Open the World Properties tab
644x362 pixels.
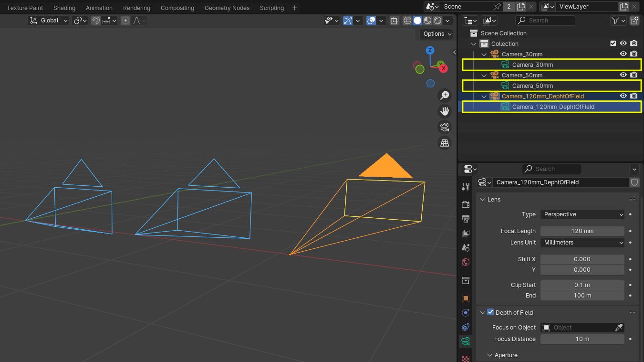pyautogui.click(x=465, y=262)
